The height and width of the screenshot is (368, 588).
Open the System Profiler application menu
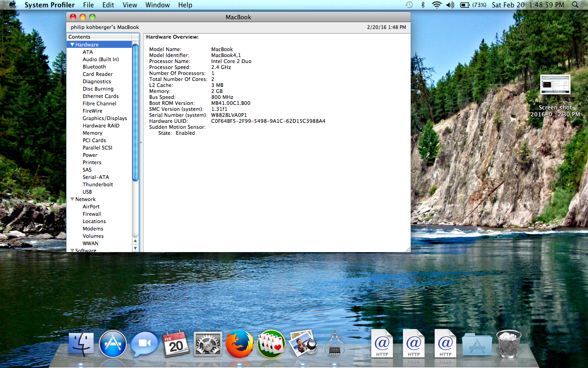point(50,5)
